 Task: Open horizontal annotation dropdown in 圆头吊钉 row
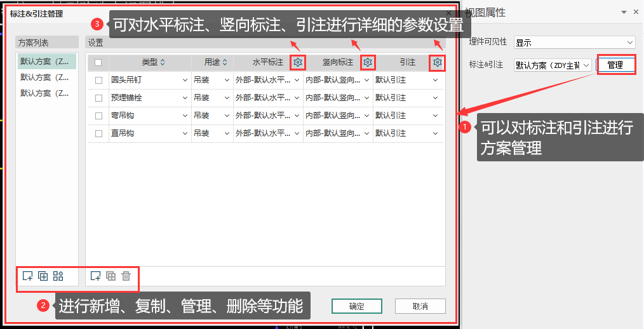[x=297, y=81]
